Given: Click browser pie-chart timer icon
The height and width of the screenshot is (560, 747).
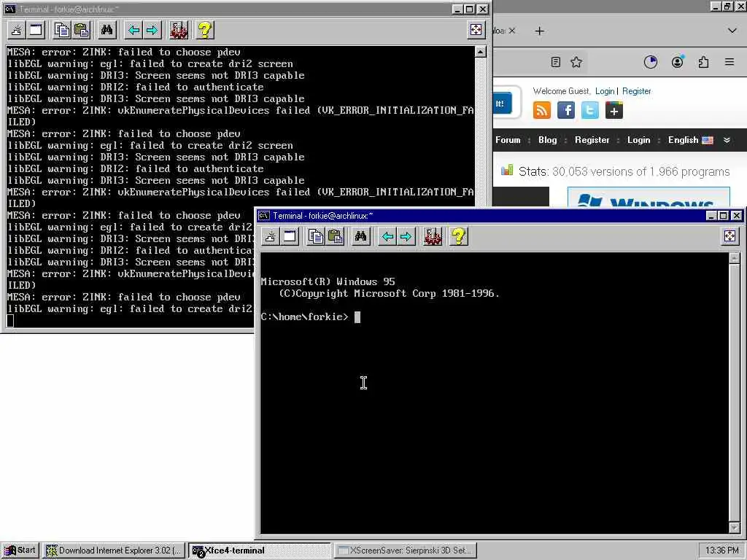Looking at the screenshot, I should tap(650, 62).
